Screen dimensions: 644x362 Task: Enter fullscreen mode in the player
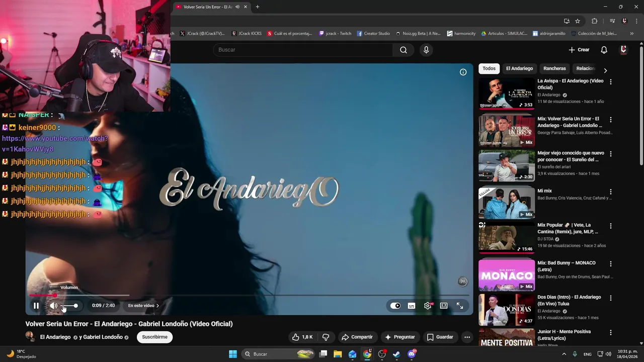click(x=460, y=306)
